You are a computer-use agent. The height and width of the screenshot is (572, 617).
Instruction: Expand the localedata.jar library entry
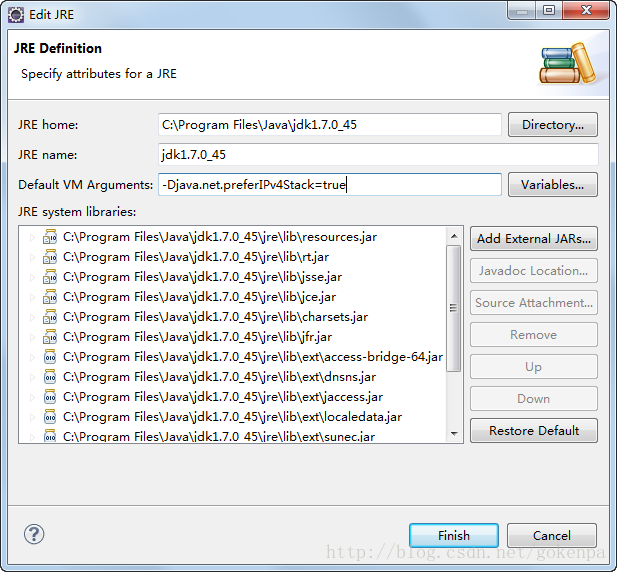click(x=32, y=417)
